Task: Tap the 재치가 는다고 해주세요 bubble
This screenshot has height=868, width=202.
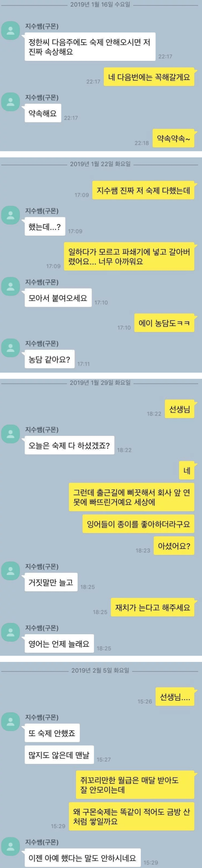Action: tap(153, 607)
